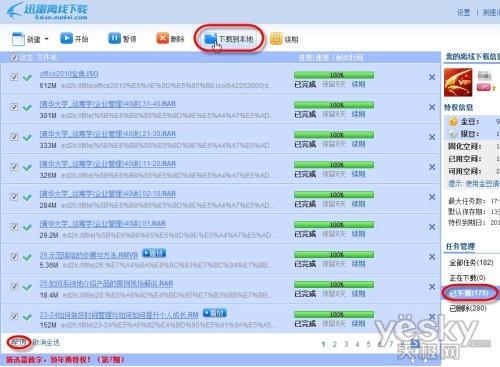Click the play button on the 5.36M RMVB row
Image resolution: width=500 pixels, height=367 pixels.
pyautogui.click(x=154, y=253)
